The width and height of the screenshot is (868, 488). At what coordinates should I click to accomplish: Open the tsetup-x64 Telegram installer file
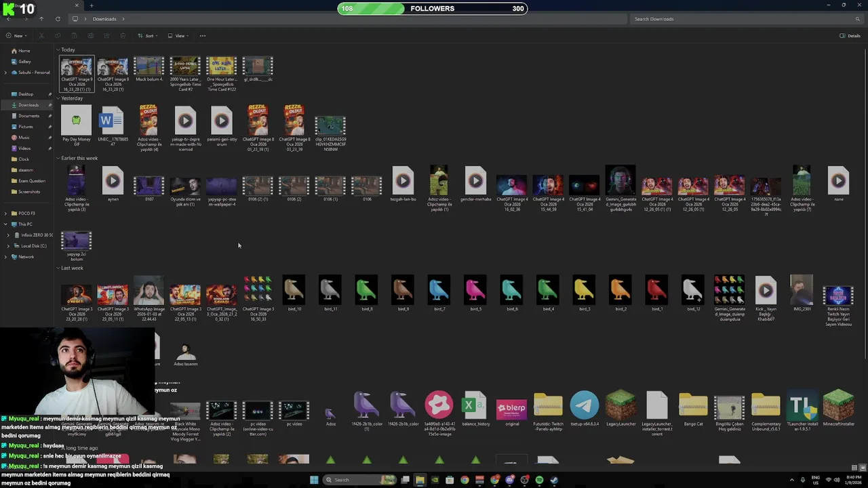tap(585, 409)
